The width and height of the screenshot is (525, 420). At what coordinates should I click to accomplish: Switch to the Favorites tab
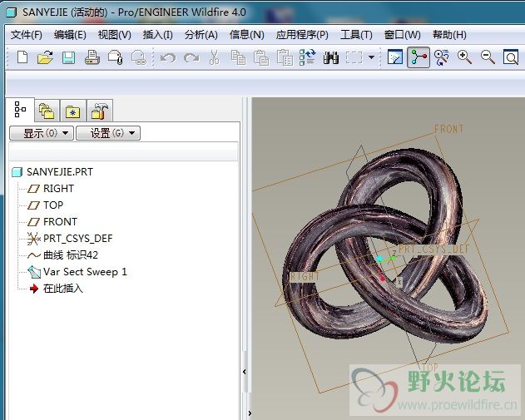click(x=73, y=111)
